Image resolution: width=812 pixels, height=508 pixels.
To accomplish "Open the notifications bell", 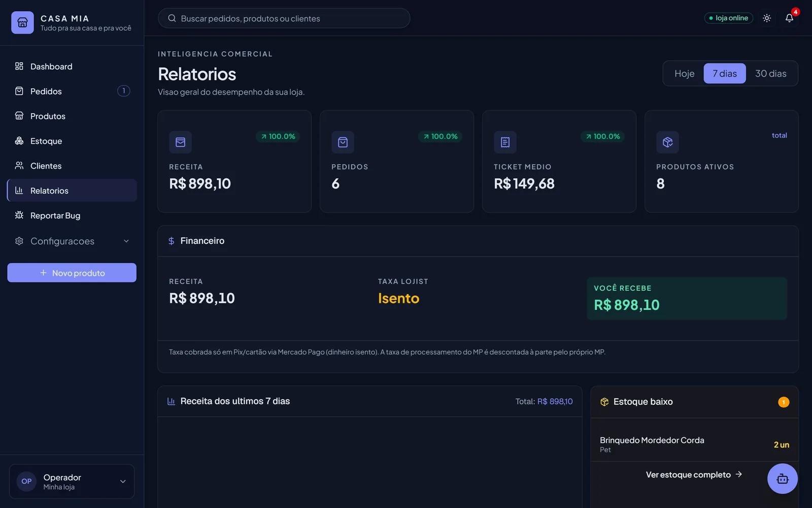I will (x=789, y=18).
